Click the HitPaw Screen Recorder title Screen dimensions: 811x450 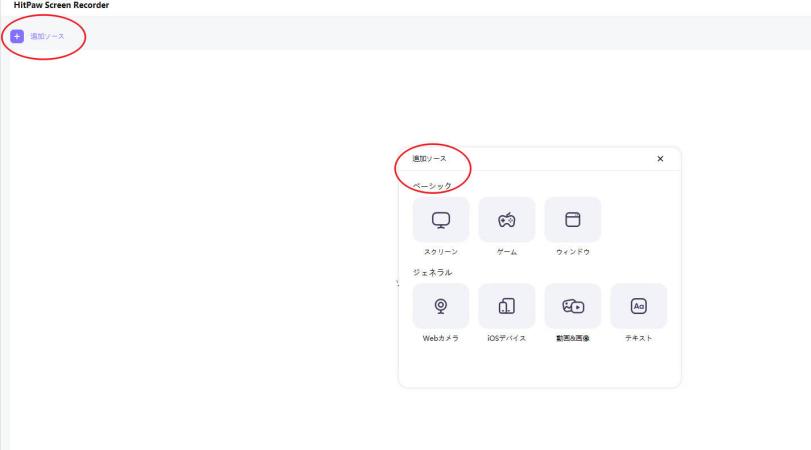click(x=61, y=5)
